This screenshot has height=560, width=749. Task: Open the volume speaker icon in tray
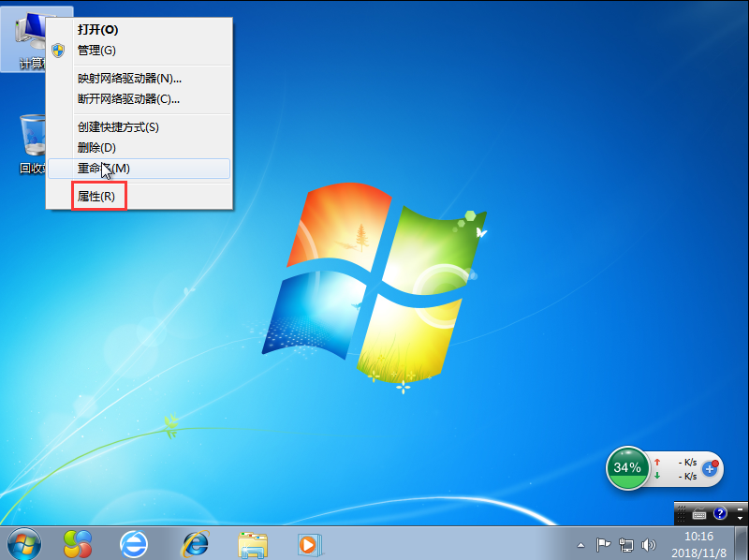click(648, 544)
